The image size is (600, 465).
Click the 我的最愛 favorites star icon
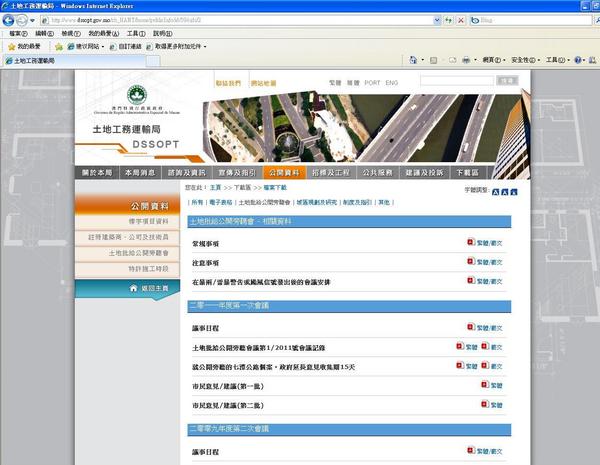click(11, 46)
